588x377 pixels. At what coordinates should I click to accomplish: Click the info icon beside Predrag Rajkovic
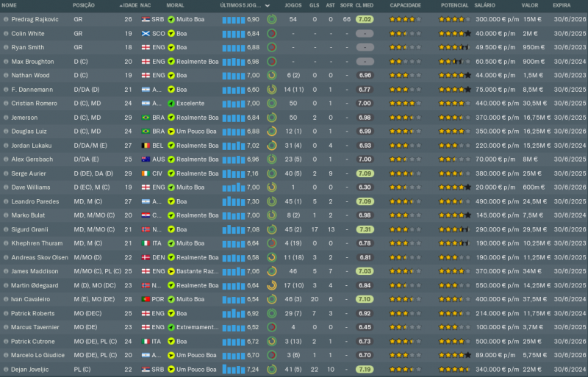[x=6, y=19]
